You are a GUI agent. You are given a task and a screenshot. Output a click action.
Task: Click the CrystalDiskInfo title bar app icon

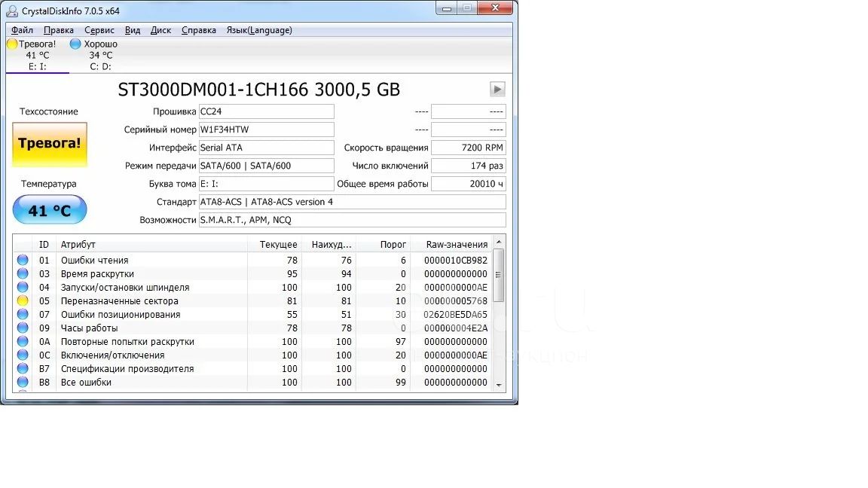point(11,11)
